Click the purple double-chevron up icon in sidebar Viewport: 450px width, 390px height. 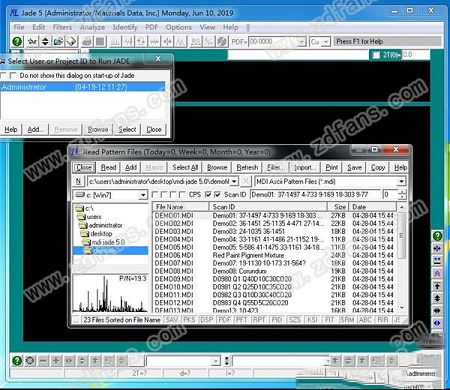coord(437,273)
